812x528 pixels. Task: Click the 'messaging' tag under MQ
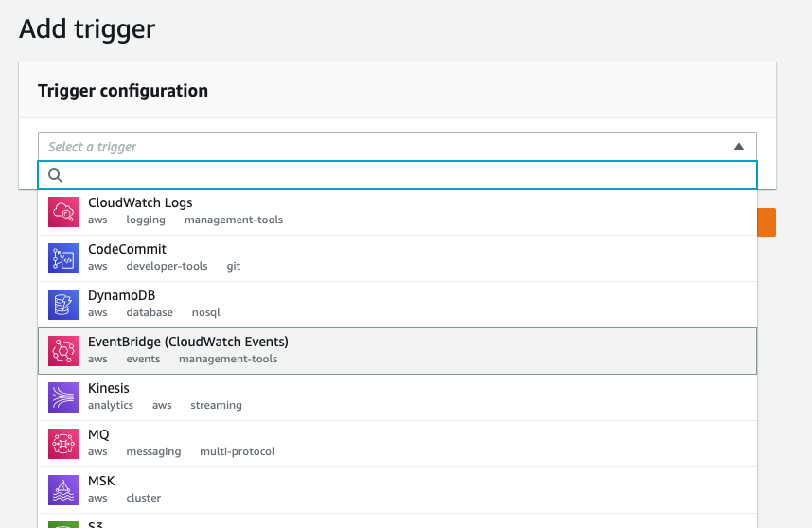tap(154, 451)
